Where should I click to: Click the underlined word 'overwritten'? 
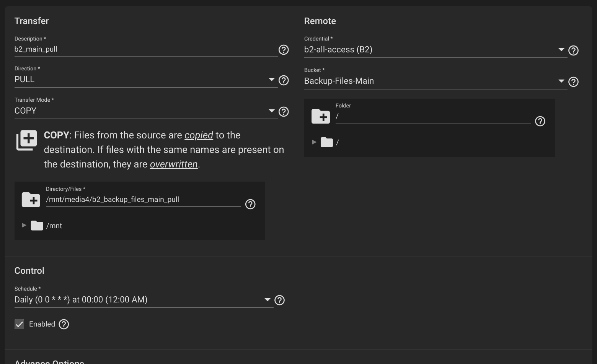coord(174,164)
